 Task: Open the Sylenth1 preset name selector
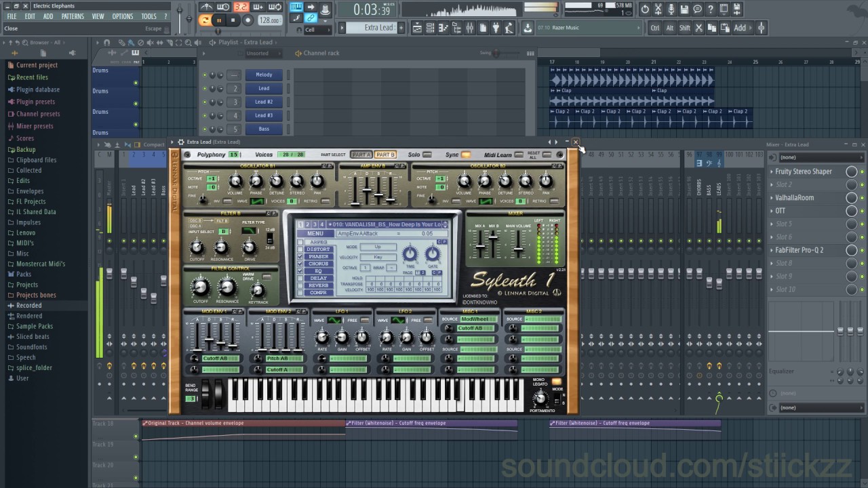click(x=384, y=224)
